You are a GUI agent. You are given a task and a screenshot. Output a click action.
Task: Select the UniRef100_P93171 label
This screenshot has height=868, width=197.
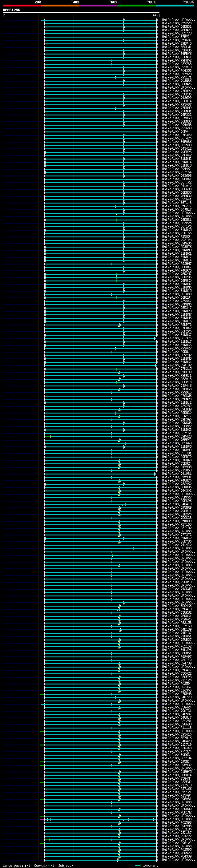tap(177, 77)
